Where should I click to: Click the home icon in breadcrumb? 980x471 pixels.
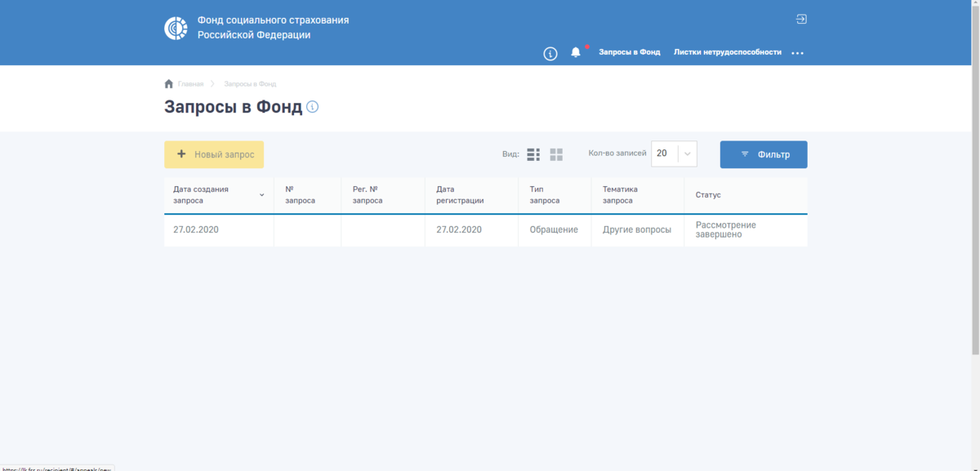(169, 83)
